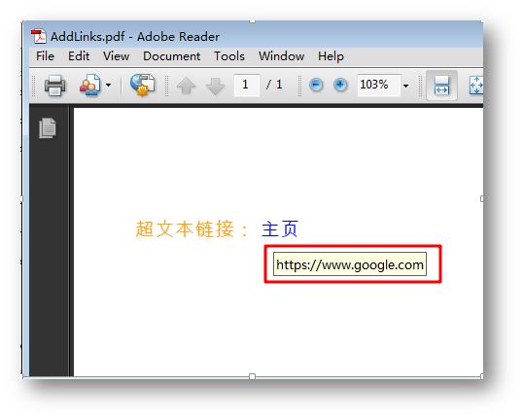Click the globe web conference icon
Screen dimensions: 524x420
(x=142, y=85)
